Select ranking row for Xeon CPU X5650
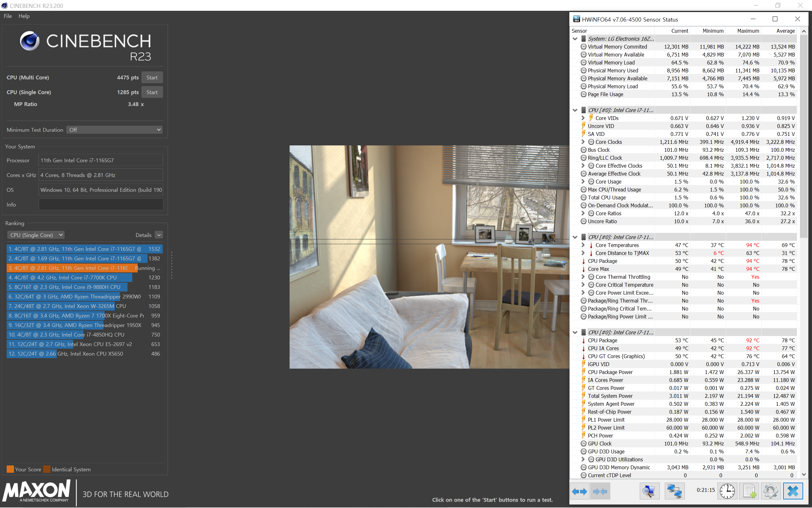Screen dimensions: 812x508 [85, 354]
